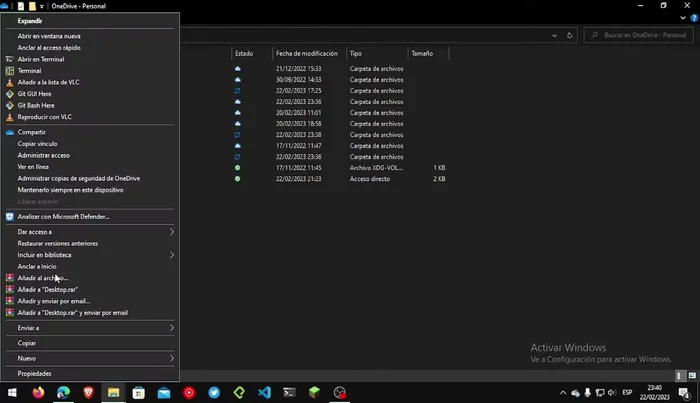
Task: Sort by Fecha de modificación column
Action: click(309, 54)
